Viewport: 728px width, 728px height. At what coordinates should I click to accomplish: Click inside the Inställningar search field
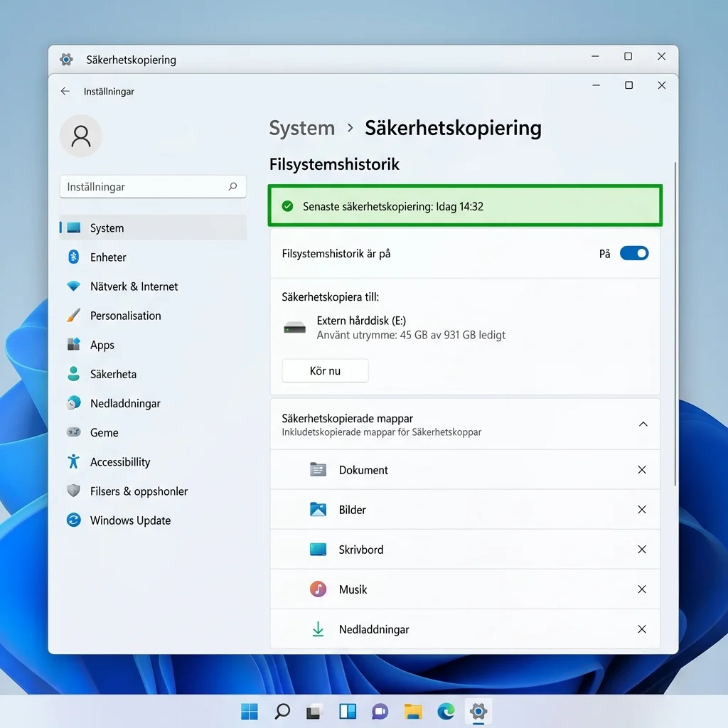coord(153,187)
